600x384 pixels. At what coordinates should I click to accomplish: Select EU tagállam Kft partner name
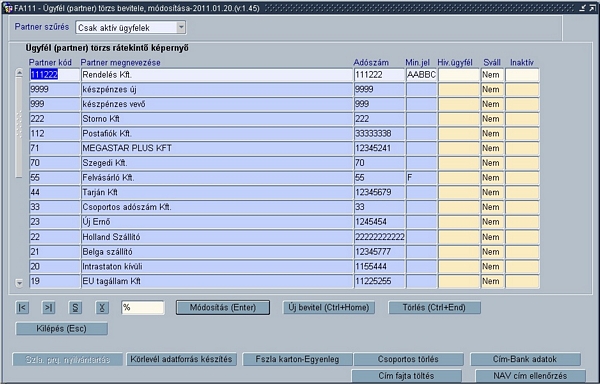click(217, 281)
